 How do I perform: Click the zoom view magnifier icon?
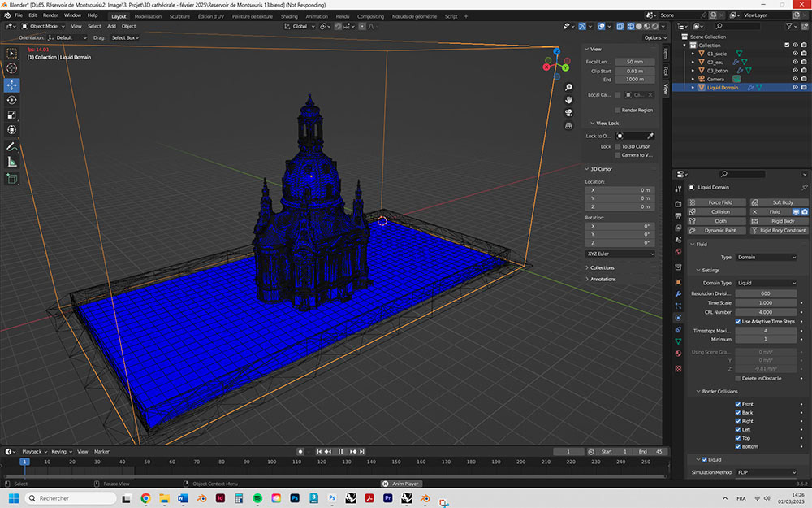click(x=568, y=87)
